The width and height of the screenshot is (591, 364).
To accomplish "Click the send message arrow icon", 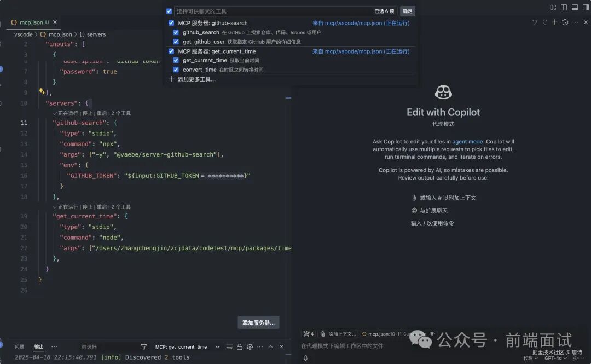I will coord(576,358).
